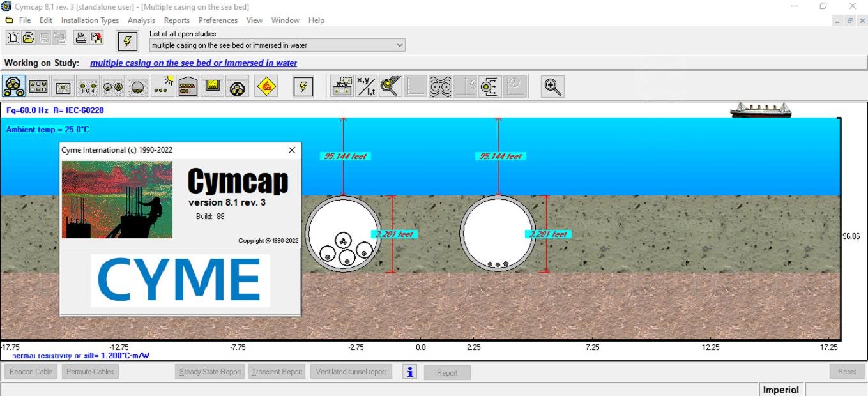Click the Reset button
This screenshot has height=396, width=868.
[847, 372]
